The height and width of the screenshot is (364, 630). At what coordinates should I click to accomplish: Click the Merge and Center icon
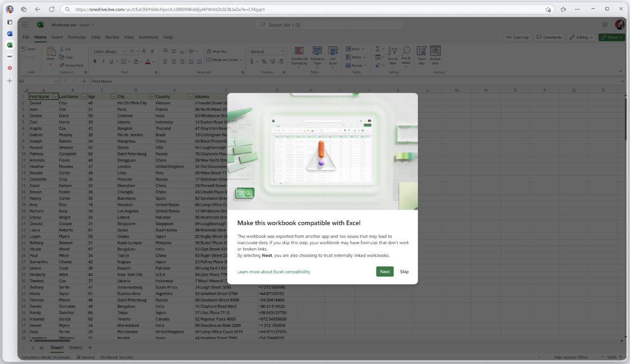coord(209,60)
